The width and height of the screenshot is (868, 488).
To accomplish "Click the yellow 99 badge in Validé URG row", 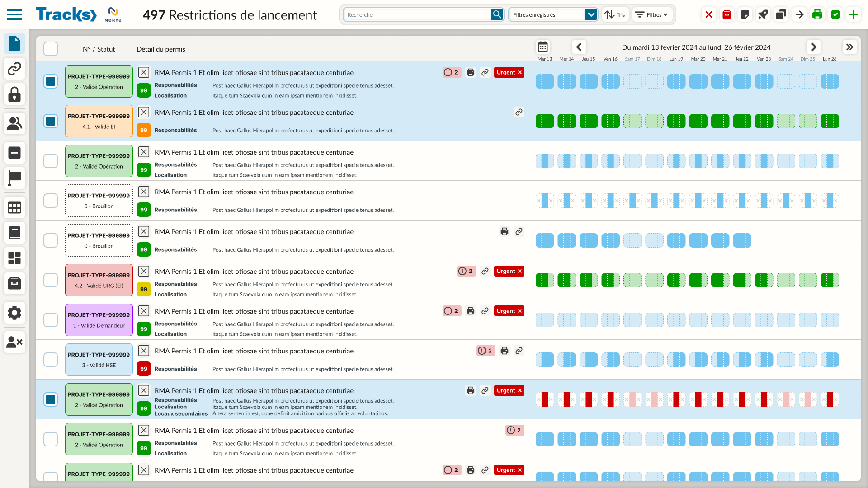I will (x=144, y=289).
